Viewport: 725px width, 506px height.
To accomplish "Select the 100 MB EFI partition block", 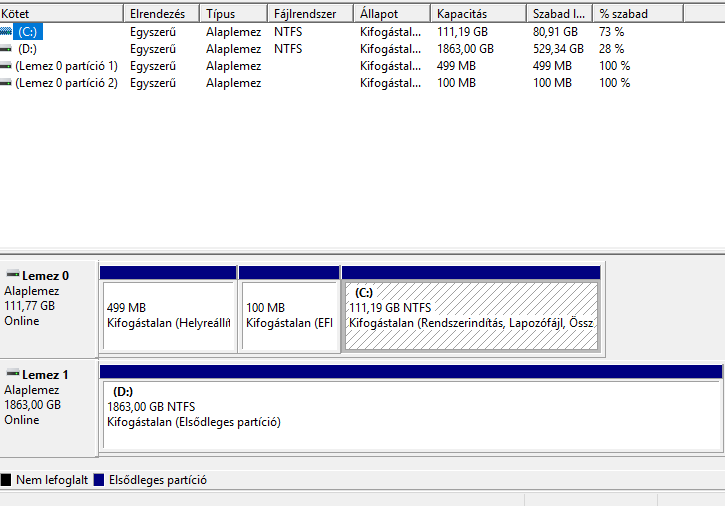I will tap(289, 309).
